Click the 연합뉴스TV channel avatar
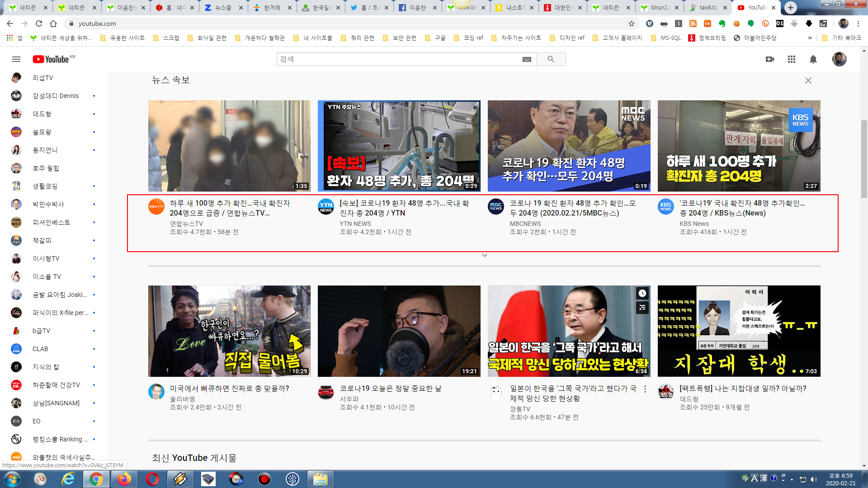 (156, 206)
